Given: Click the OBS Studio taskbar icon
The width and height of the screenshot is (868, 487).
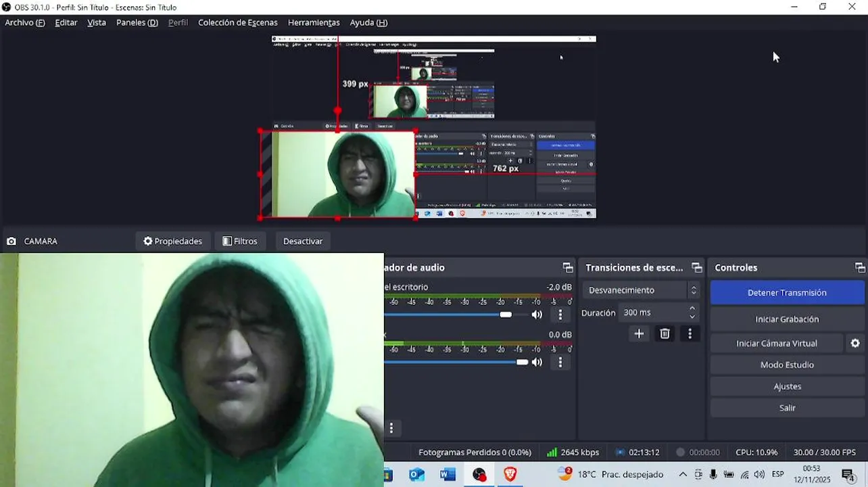Looking at the screenshot, I should (479, 475).
